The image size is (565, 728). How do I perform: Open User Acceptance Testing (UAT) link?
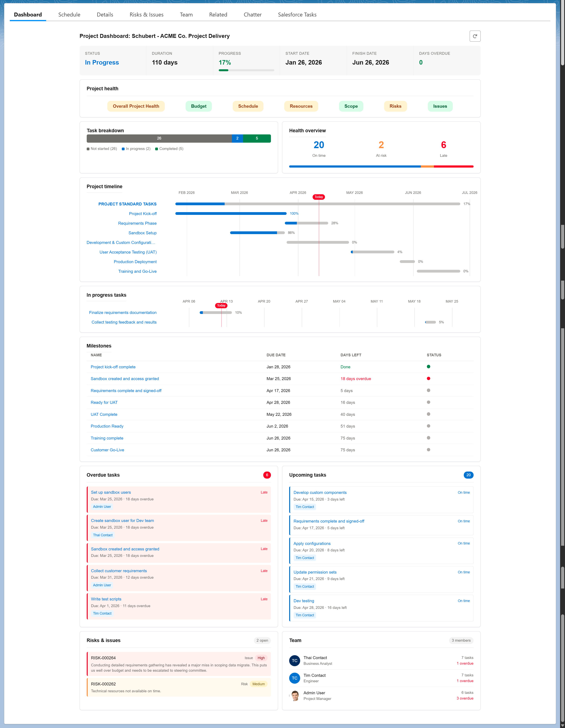128,252
